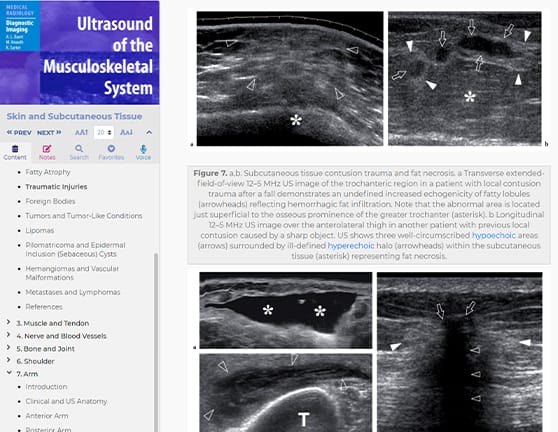Image resolution: width=558 pixels, height=432 pixels.
Task: Select 5. Bone and Joint chapter title
Action: click(x=46, y=349)
